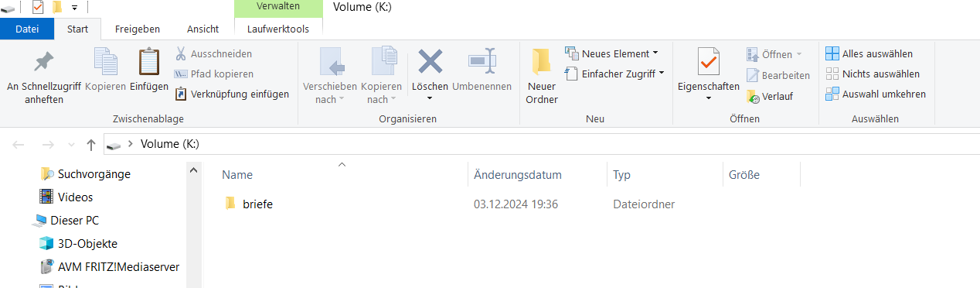Click date 03.12.2024 19:36
980x288 pixels.
point(516,204)
